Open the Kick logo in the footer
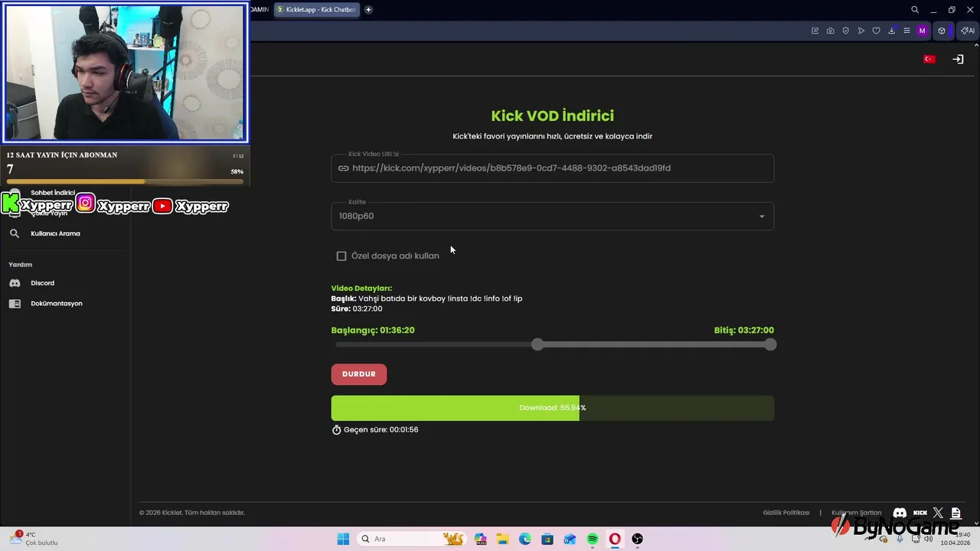 click(920, 513)
